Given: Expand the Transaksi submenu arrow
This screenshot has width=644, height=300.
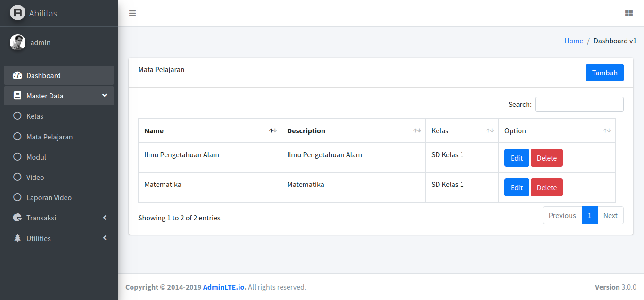Looking at the screenshot, I should [105, 218].
